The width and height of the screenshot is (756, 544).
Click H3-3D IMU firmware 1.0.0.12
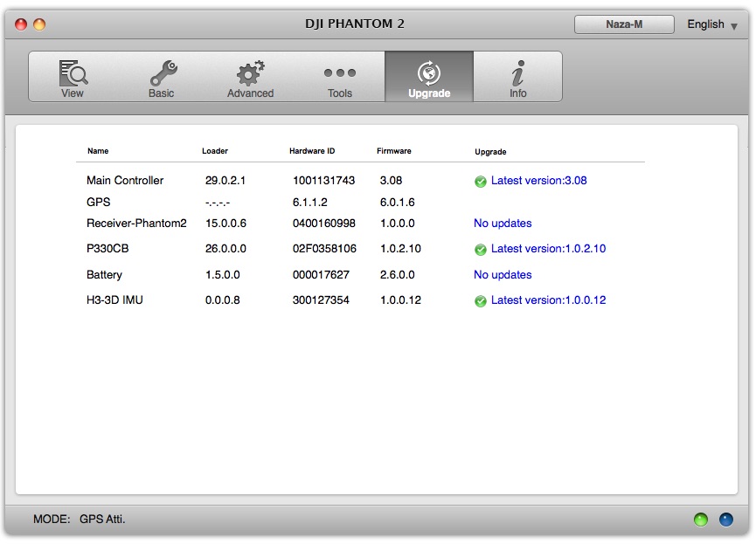[x=400, y=300]
